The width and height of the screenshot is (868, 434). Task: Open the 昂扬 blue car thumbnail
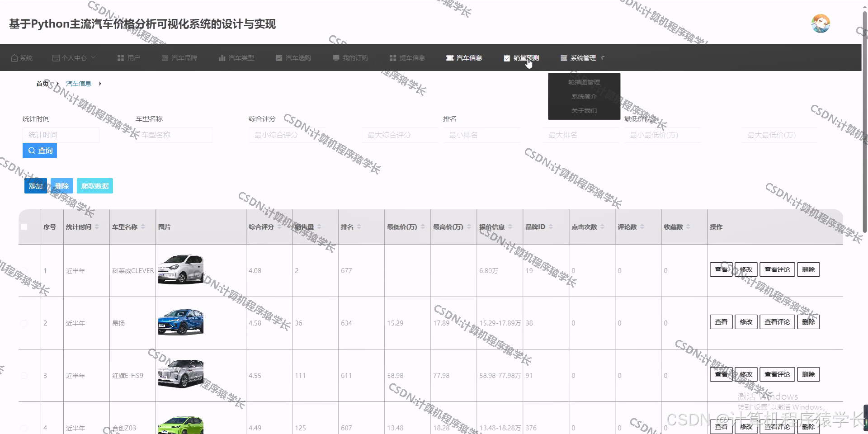point(181,322)
